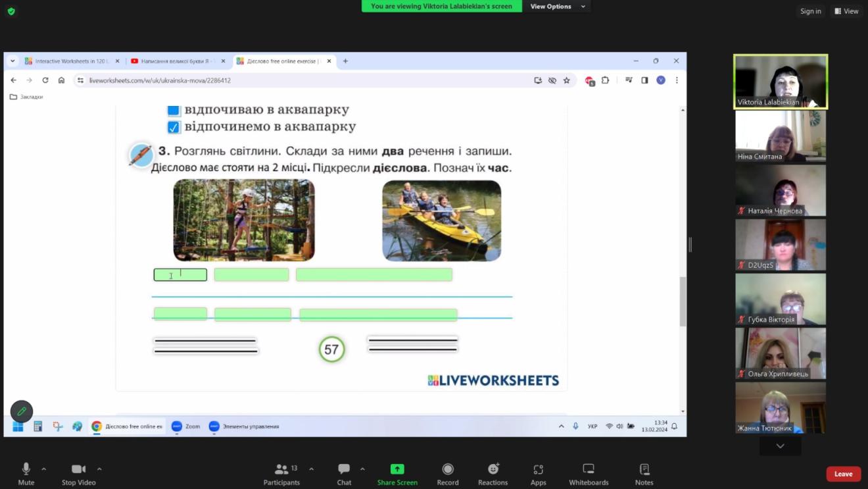The image size is (868, 489).
Task: Open the Notes tool
Action: click(x=644, y=469)
